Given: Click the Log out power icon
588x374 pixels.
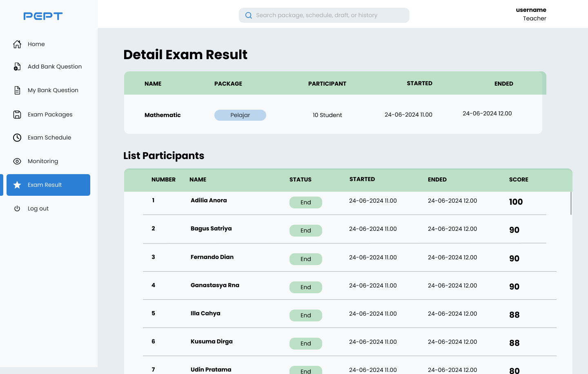Looking at the screenshot, I should [17, 208].
